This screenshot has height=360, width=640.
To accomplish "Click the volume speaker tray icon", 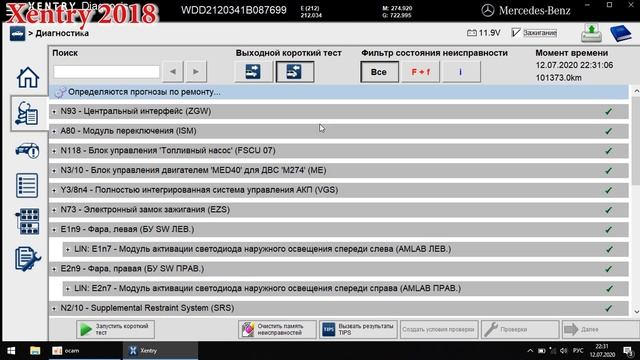I will 564,351.
